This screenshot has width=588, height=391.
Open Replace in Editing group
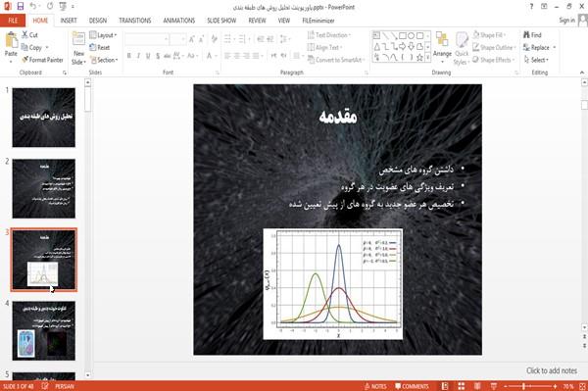[x=537, y=47]
